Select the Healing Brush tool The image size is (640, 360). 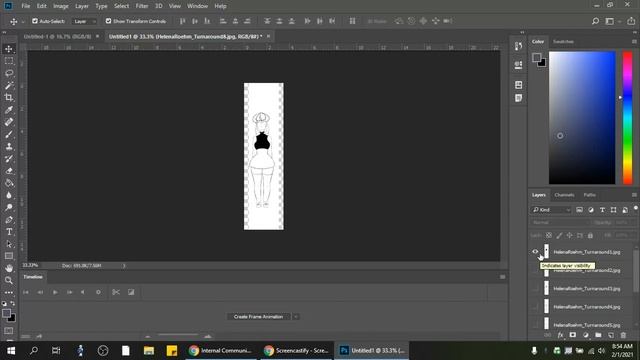pos(9,122)
